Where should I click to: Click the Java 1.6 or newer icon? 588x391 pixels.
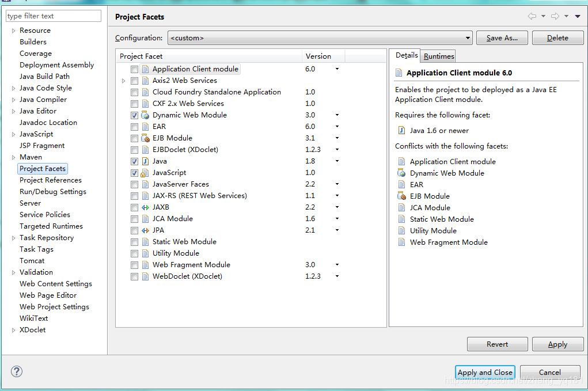tap(401, 131)
